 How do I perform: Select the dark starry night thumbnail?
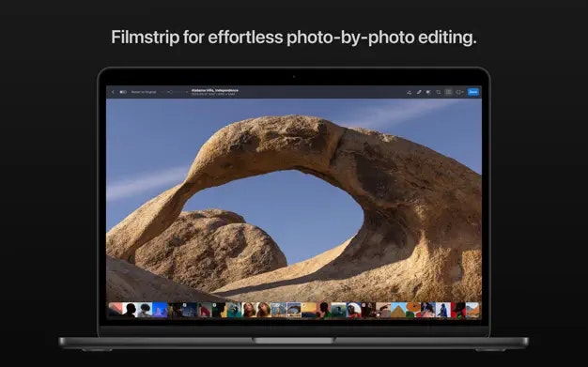(190, 310)
